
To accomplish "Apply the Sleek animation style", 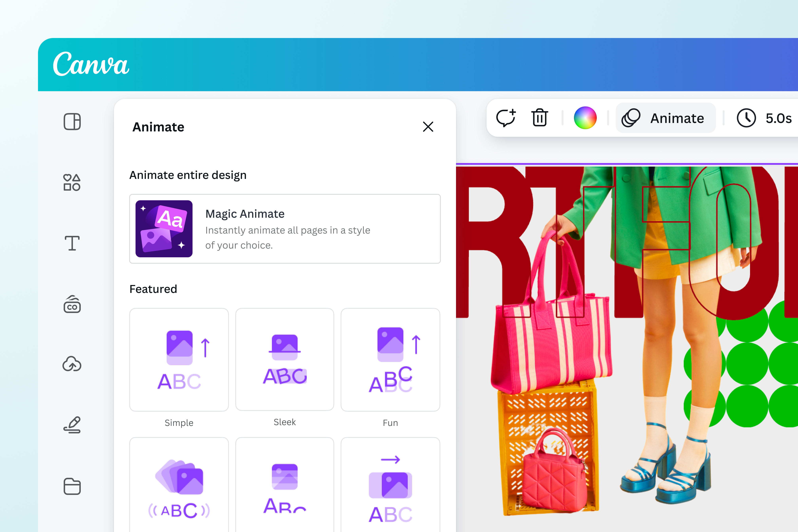I will [x=285, y=359].
